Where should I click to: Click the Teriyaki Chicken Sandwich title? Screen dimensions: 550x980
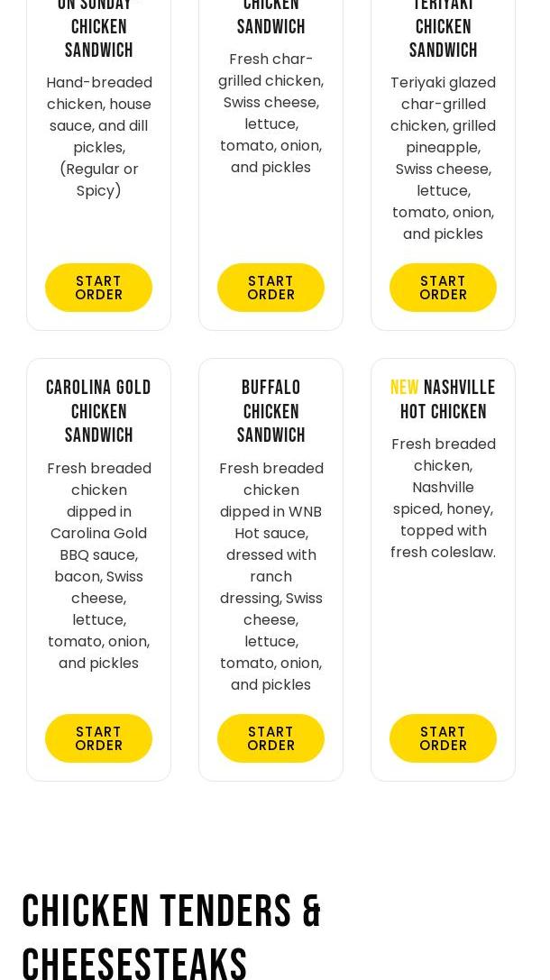(x=443, y=27)
